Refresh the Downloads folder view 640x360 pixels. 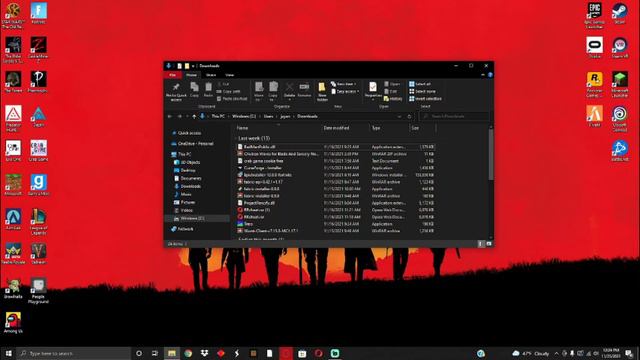tap(409, 116)
